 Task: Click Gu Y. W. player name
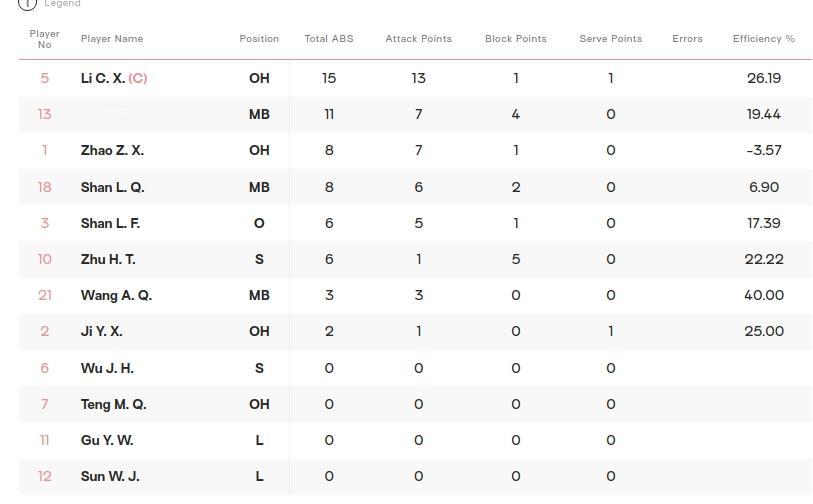point(107,440)
